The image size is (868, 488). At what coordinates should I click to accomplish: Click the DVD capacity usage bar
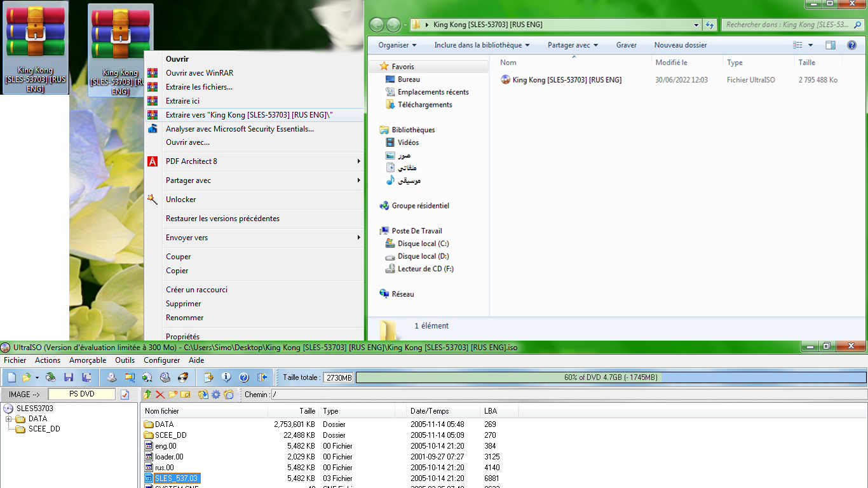(610, 377)
